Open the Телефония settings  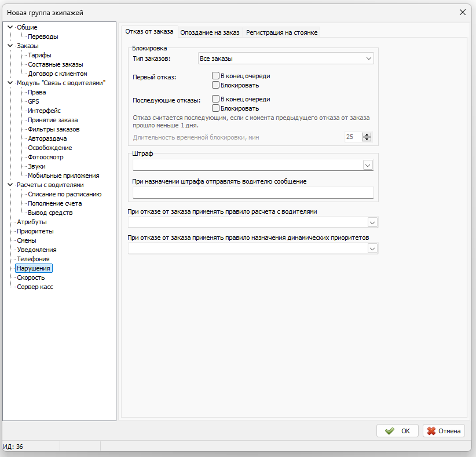coord(33,259)
